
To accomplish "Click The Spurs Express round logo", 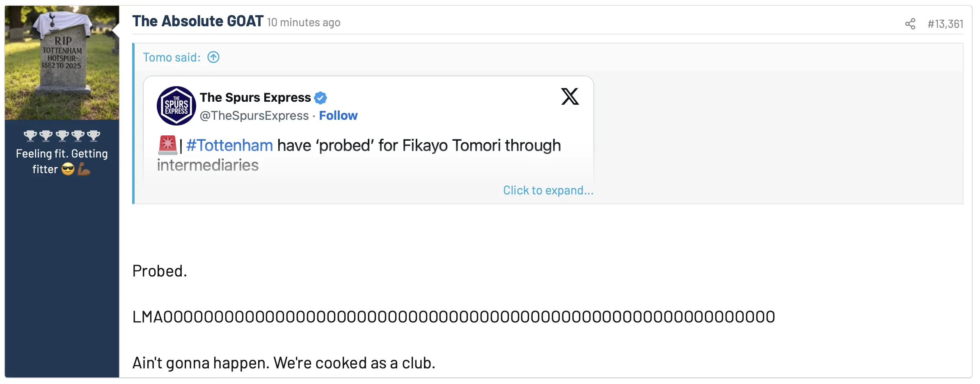I will click(176, 106).
